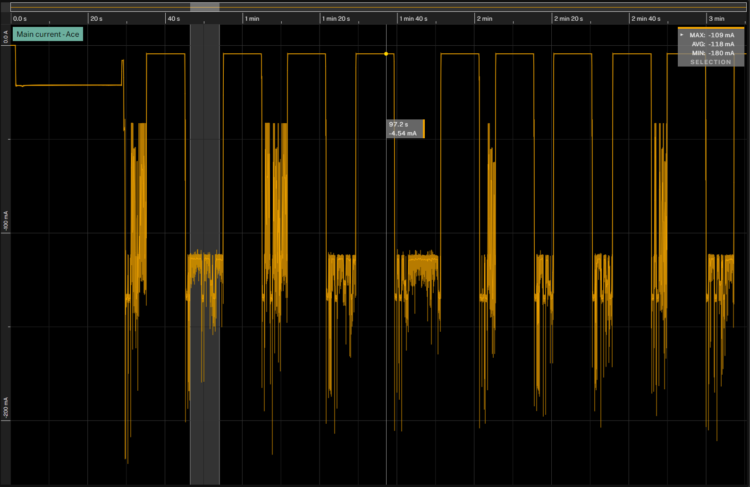This screenshot has height=487, width=750.
Task: Select the MIN -1.80 mA readout
Action: (x=712, y=53)
